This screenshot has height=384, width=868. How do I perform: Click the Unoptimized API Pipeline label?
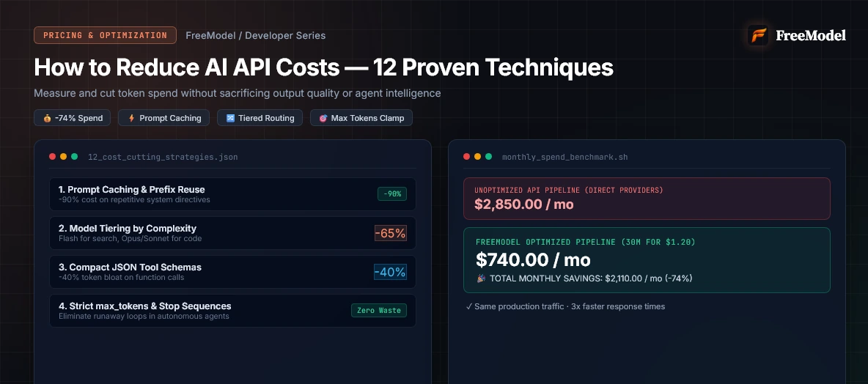coord(568,191)
